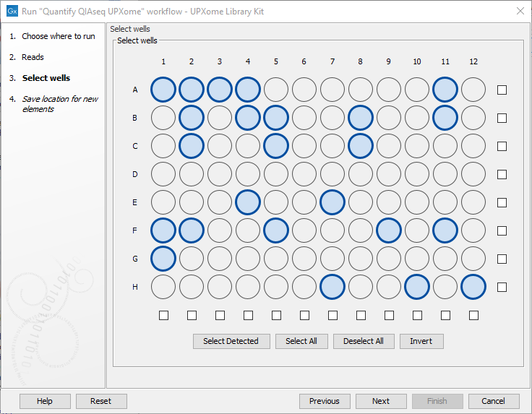Image resolution: width=532 pixels, height=414 pixels.
Task: Check the column 2 selection checkbox
Action: click(x=192, y=315)
